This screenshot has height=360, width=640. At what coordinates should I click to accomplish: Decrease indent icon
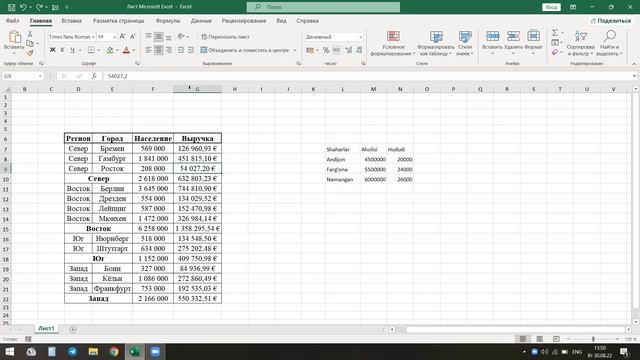[x=180, y=50]
